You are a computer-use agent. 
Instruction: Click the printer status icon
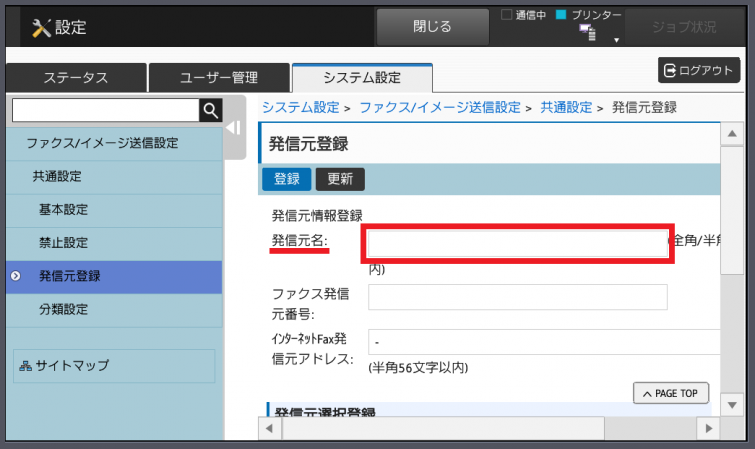[x=587, y=32]
